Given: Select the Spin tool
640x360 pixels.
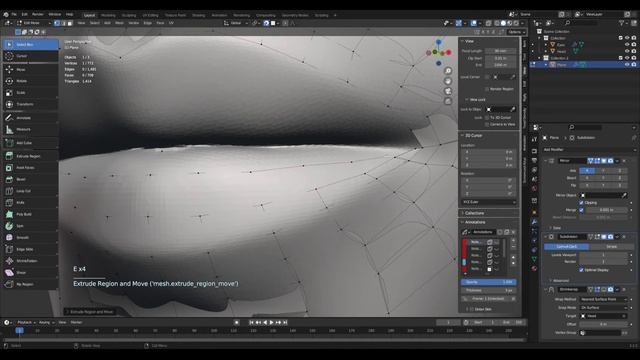Looking at the screenshot, I should [x=31, y=226].
